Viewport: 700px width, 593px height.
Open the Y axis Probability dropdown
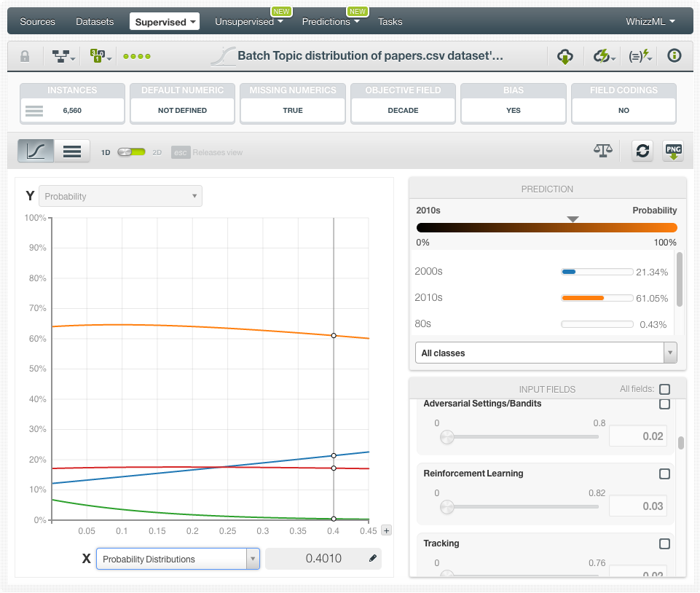point(120,196)
